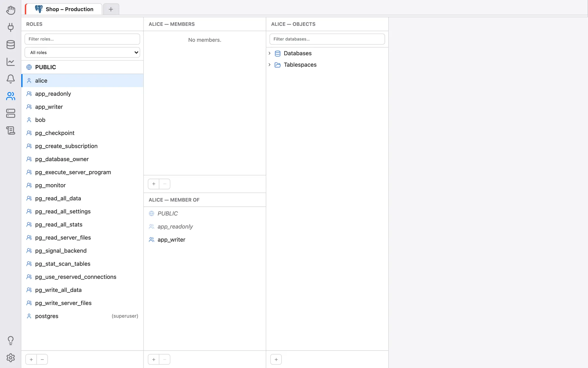Click the plus button under Roles list
The image size is (588, 368).
(31, 359)
